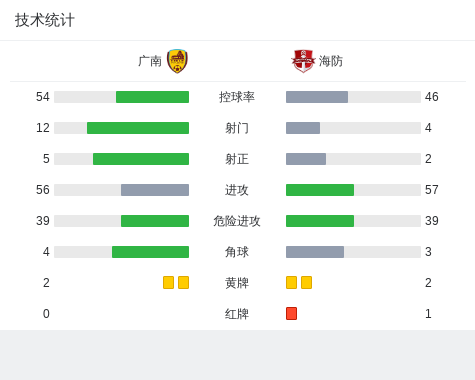Click 海防's grey 控球率 possession bar
Viewport: 475px width, 380px height.
(x=317, y=97)
